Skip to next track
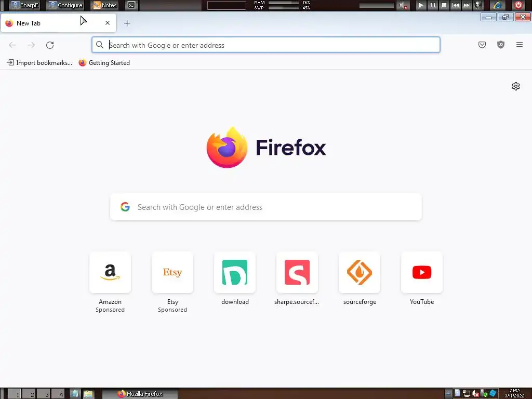 point(467,5)
